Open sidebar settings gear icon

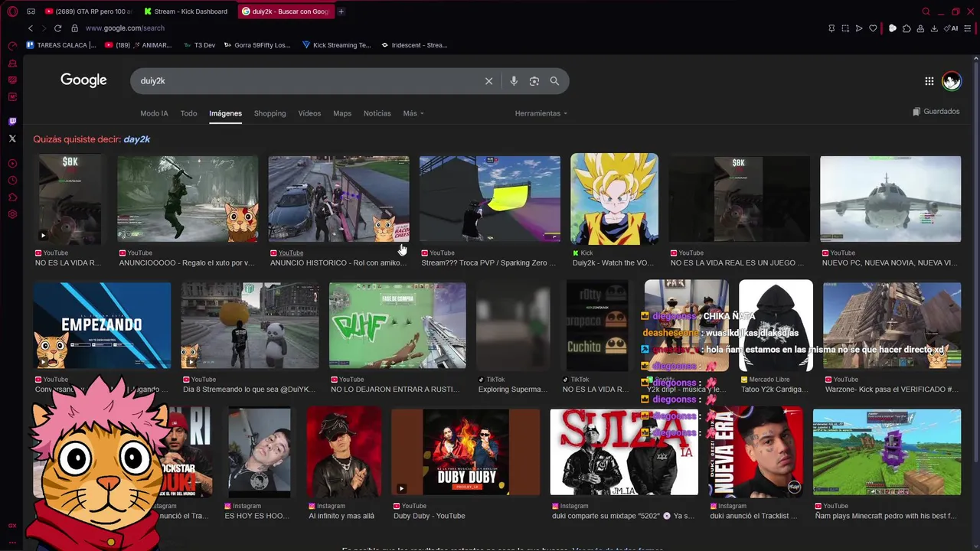pos(12,214)
